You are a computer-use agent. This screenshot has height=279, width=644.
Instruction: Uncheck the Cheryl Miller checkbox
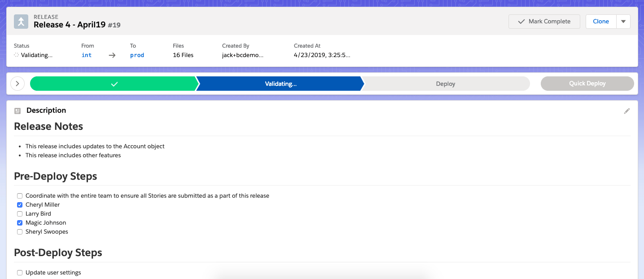tap(19, 204)
